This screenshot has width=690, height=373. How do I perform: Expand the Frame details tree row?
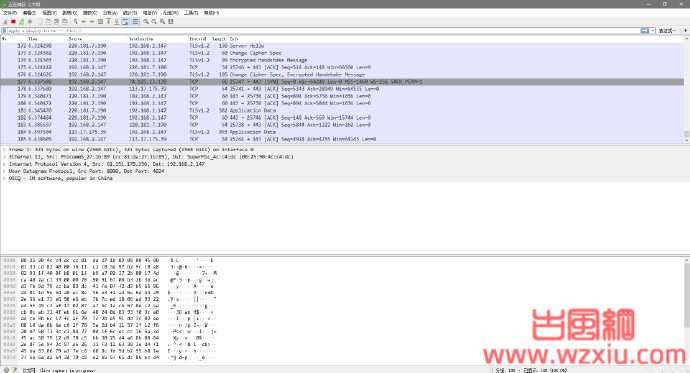click(4, 150)
